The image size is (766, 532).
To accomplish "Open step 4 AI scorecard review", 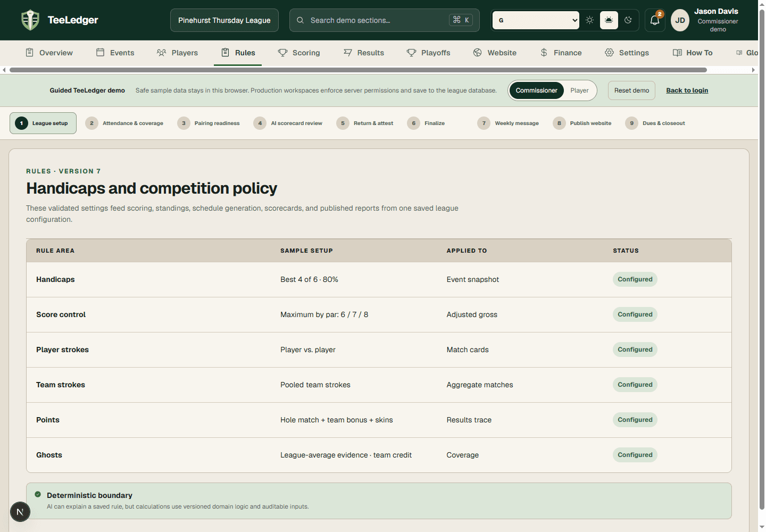I will [x=288, y=123].
